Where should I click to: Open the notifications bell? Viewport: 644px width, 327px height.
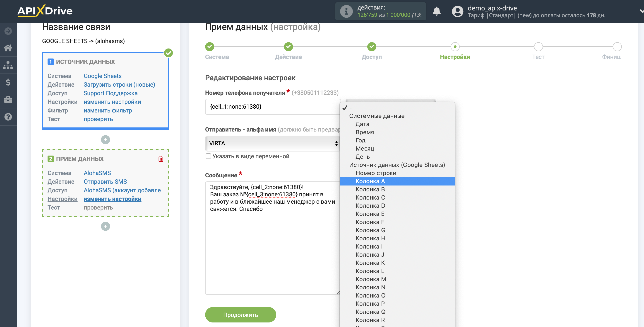tap(437, 11)
